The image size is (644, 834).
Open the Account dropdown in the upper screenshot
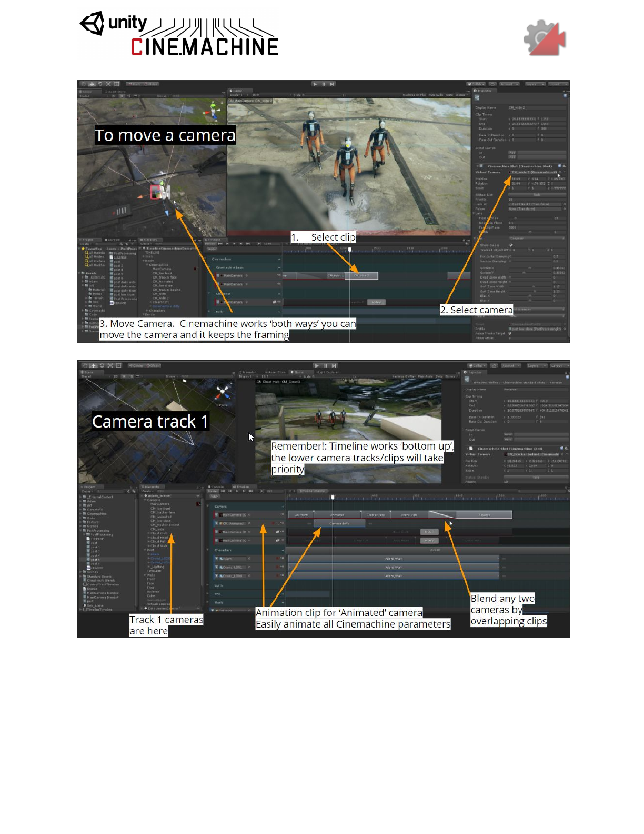509,84
